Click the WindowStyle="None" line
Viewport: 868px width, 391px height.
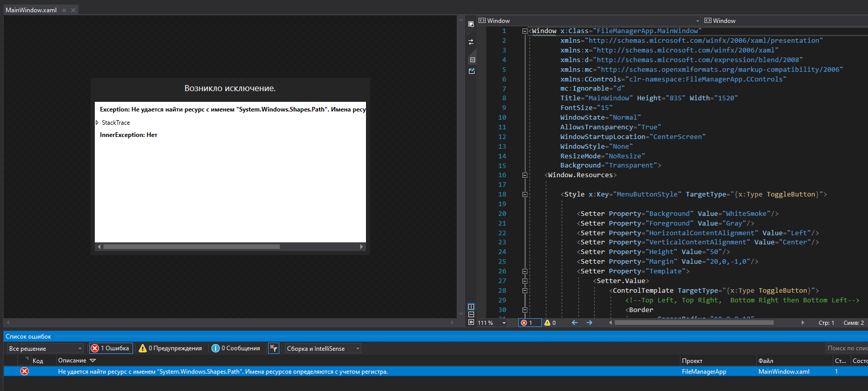(596, 147)
